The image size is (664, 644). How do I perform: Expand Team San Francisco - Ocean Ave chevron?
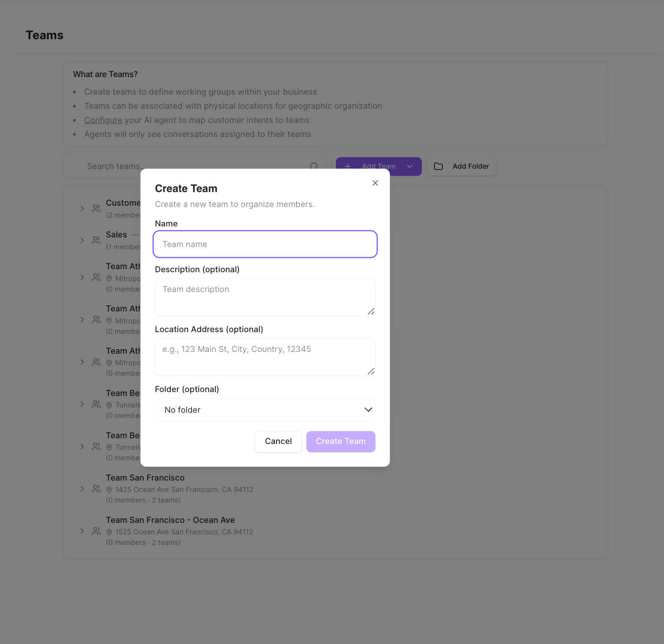(82, 531)
